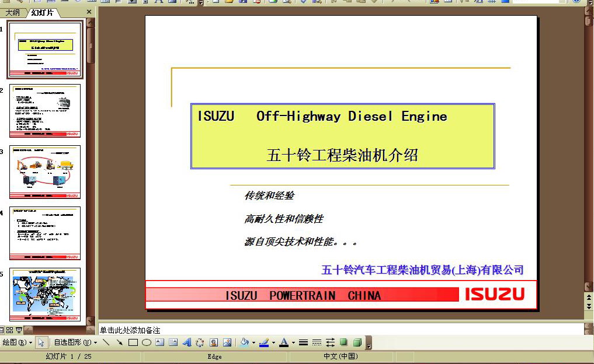Screen dimensions: 594x364
Task: Open the 自选图形 AutoShapes menu
Action: (x=75, y=342)
